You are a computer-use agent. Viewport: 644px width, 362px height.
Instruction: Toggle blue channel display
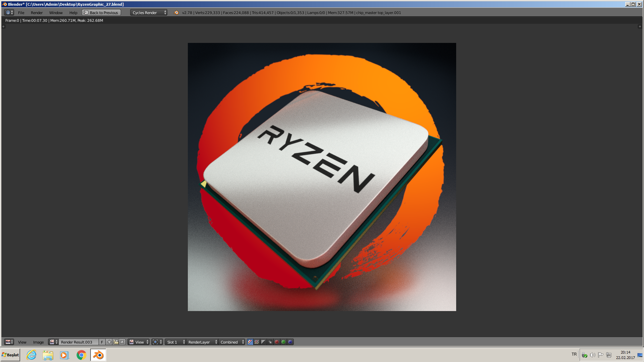pos(290,342)
